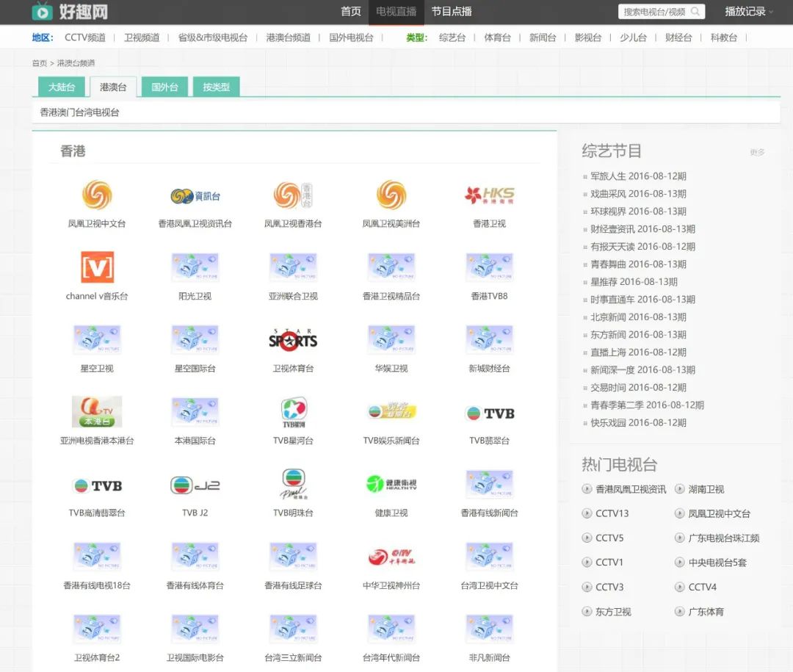Open 省级&市级电视台 filter link

212,37
